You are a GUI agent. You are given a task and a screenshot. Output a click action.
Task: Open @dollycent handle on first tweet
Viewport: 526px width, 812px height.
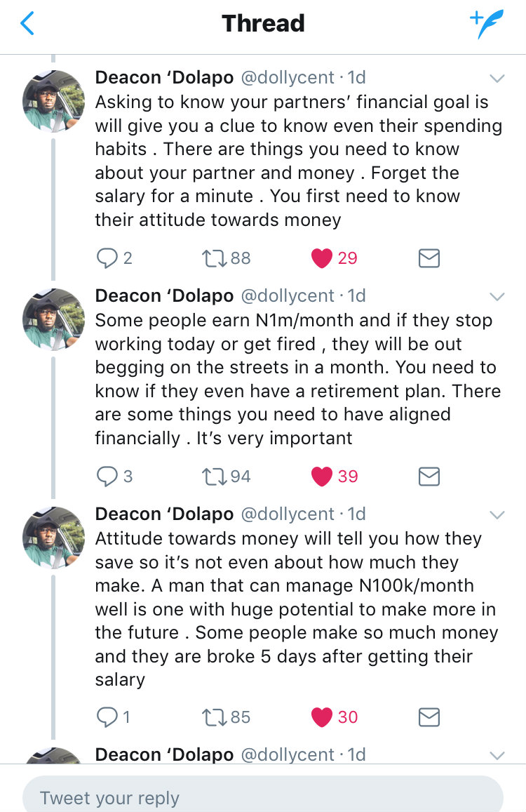288,78
